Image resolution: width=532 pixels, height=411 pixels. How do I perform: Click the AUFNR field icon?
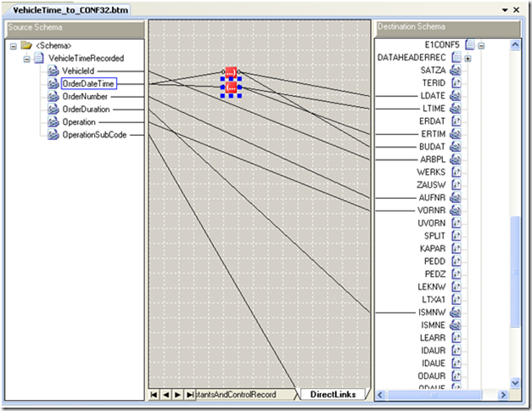click(x=454, y=198)
